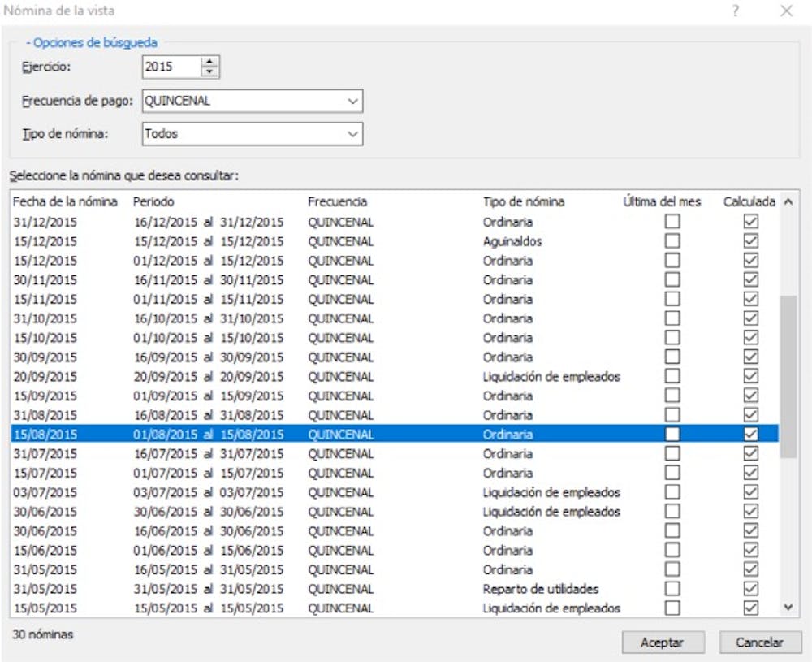This screenshot has width=812, height=662.
Task: Toggle Calculada for period 01/11/2015 al 15/11/2015
Action: (750, 299)
